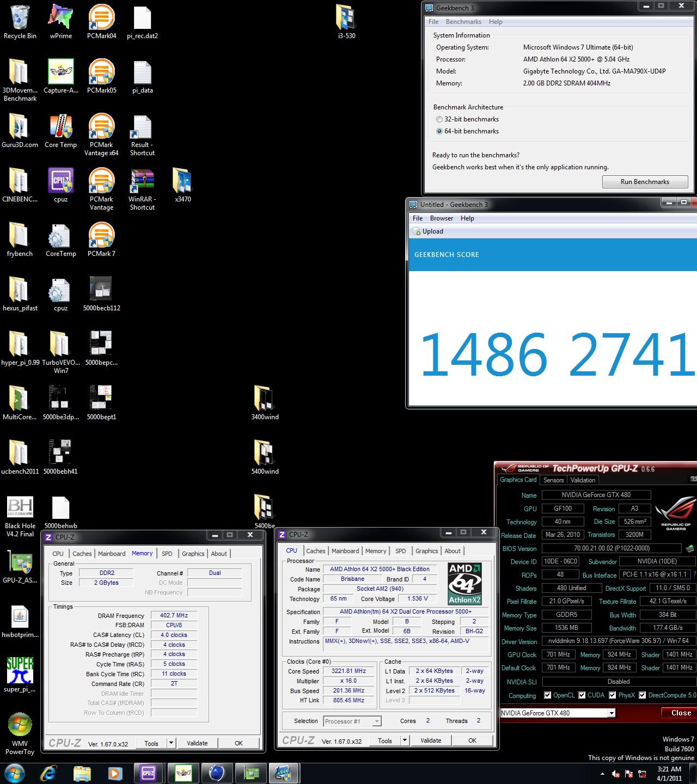
Task: Open the Processor #1 selection dropdown
Action: pos(376,721)
